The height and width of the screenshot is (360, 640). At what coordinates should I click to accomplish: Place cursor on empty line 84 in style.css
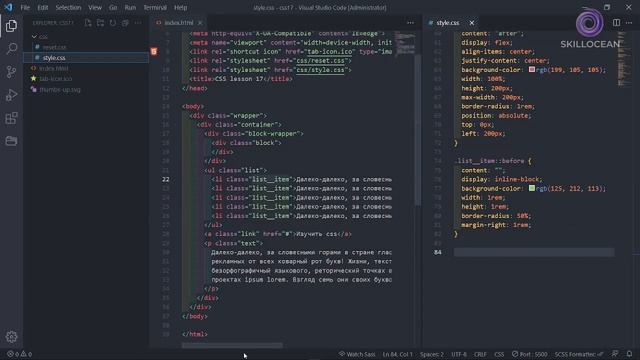click(x=534, y=252)
